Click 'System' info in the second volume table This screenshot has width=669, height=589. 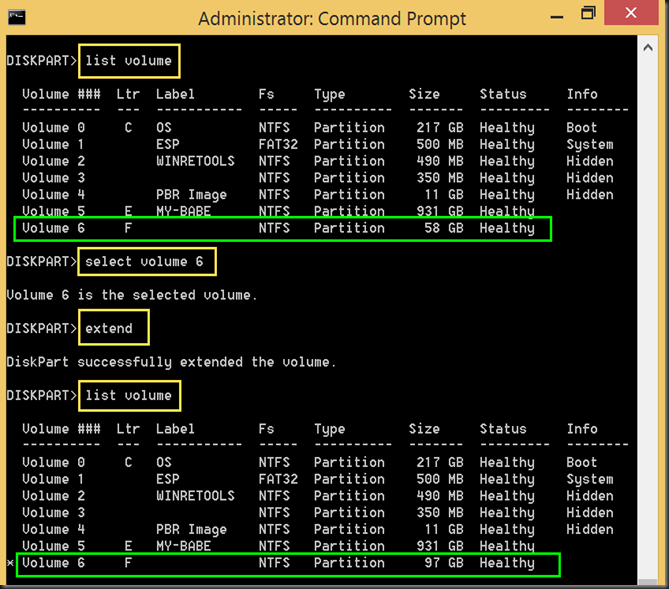coord(590,480)
